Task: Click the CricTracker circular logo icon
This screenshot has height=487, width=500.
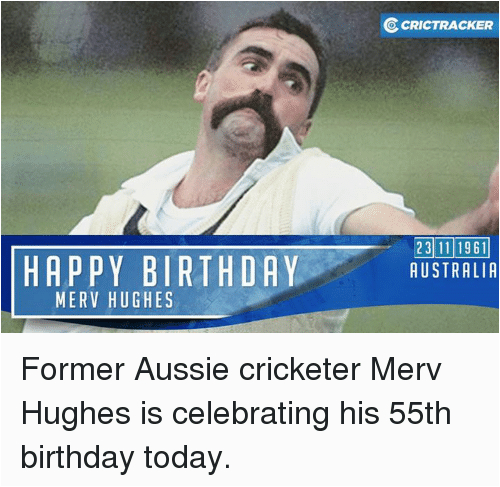Action: tap(391, 25)
